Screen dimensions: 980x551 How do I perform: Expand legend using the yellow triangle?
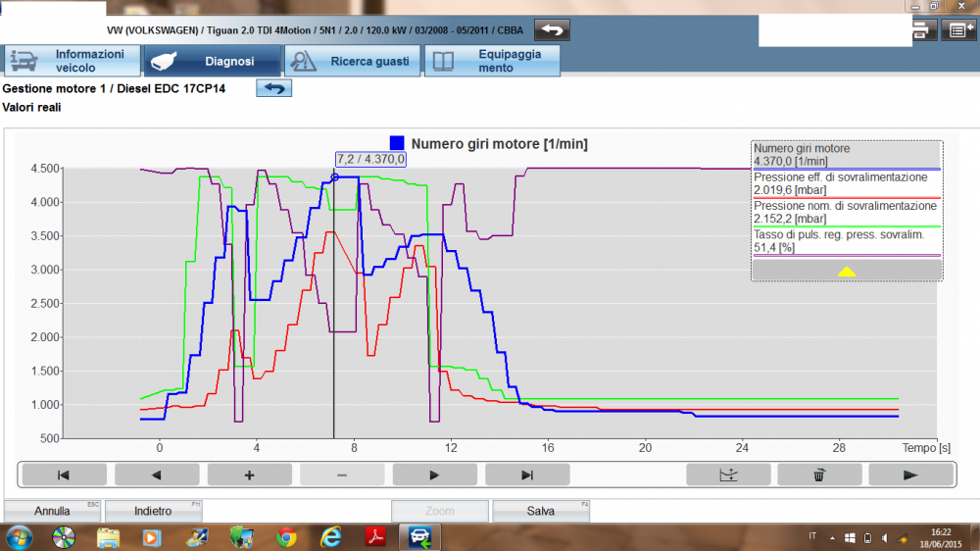pos(847,272)
